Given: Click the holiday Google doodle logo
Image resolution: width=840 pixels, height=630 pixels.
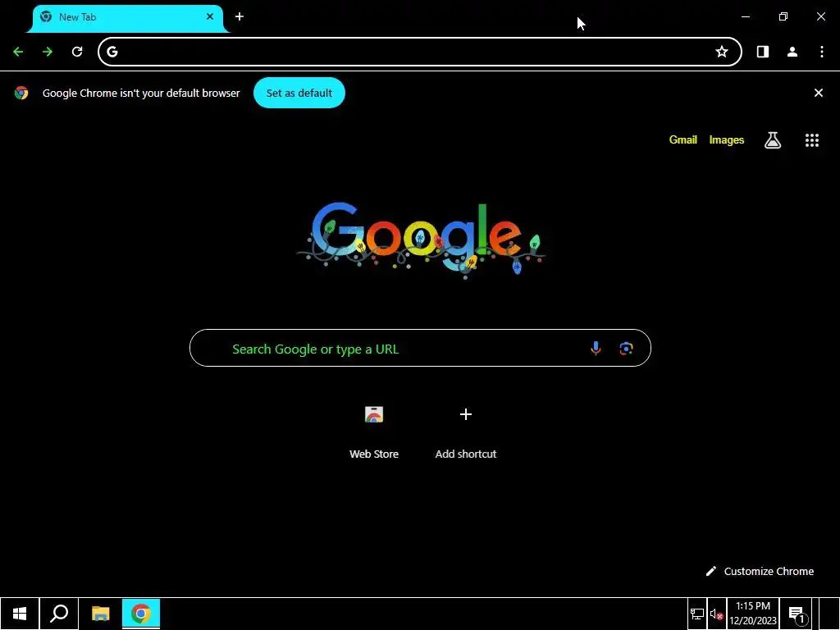Looking at the screenshot, I should [421, 240].
